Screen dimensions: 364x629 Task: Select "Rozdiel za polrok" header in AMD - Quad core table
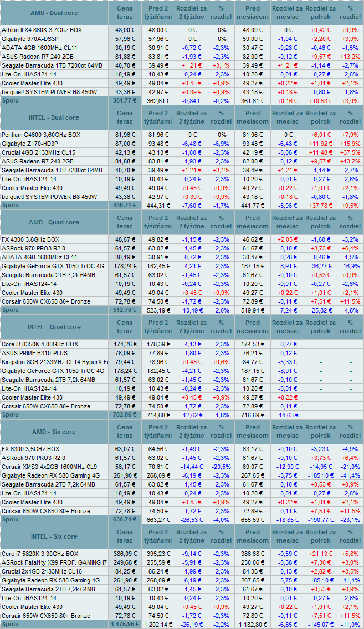pos(321,222)
